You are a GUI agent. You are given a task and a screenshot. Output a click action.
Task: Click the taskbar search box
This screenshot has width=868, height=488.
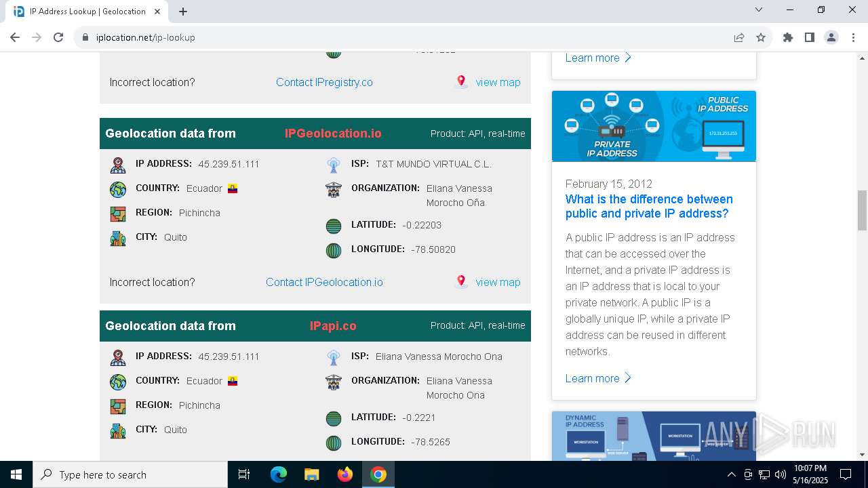pos(130,474)
